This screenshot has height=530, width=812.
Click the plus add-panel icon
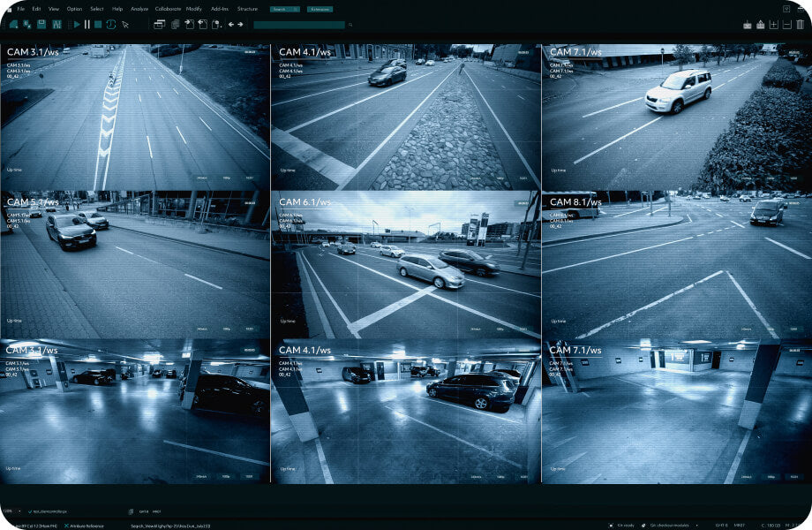774,25
